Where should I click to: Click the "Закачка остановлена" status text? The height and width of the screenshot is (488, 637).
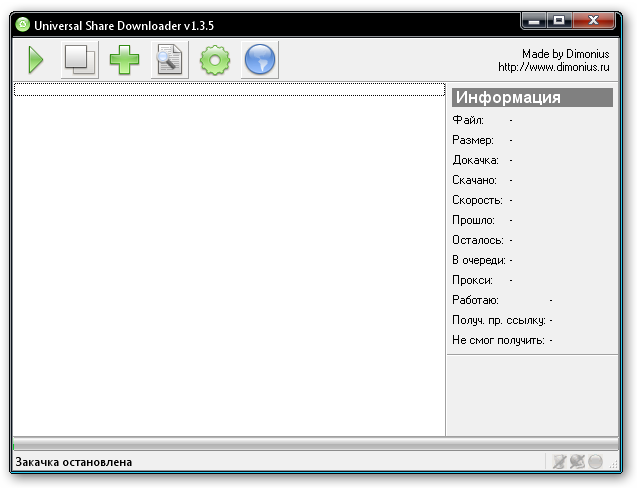click(x=74, y=462)
